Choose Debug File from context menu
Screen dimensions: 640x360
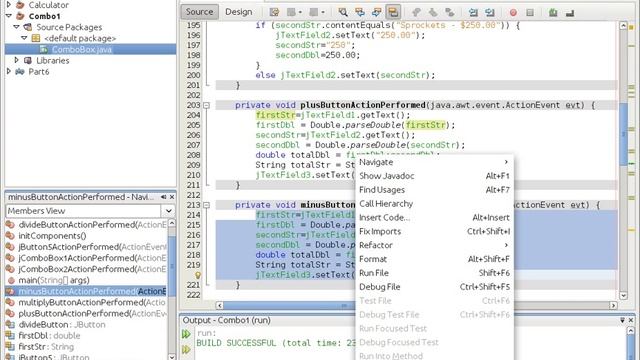[434, 287]
